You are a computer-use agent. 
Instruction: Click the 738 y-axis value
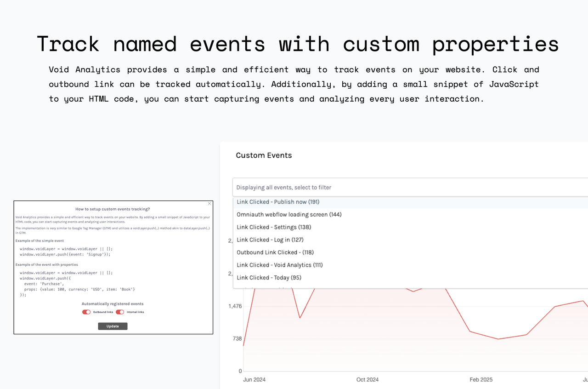(x=237, y=339)
